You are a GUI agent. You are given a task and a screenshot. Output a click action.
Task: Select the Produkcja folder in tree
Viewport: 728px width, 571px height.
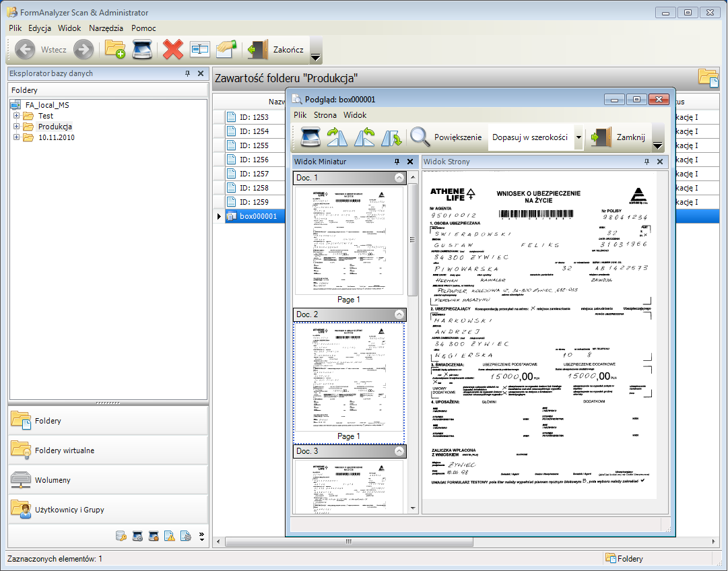point(55,127)
